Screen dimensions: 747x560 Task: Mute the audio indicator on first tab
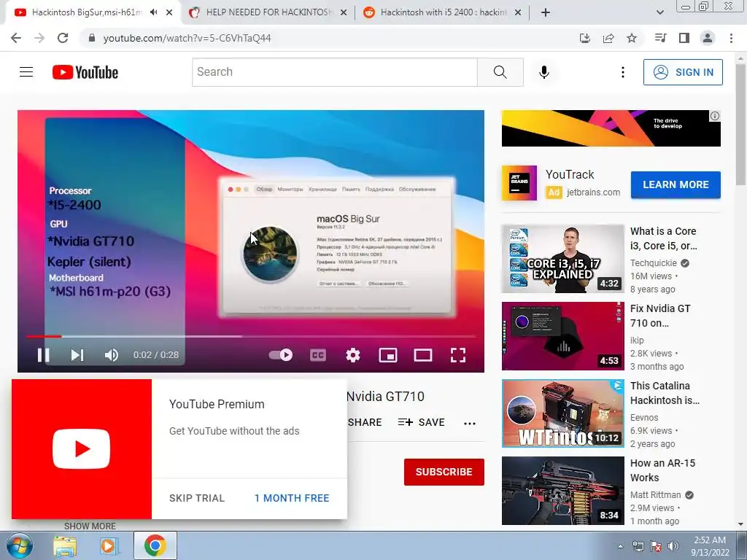[153, 12]
